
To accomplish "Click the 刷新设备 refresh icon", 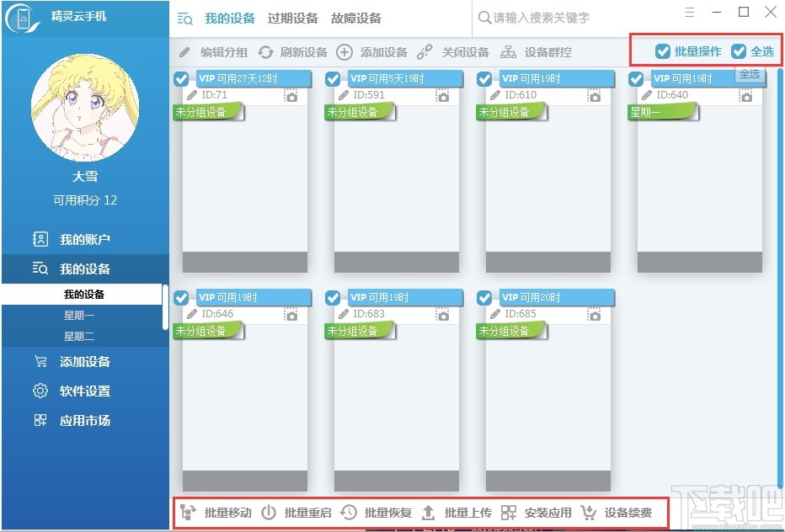I will pos(266,52).
